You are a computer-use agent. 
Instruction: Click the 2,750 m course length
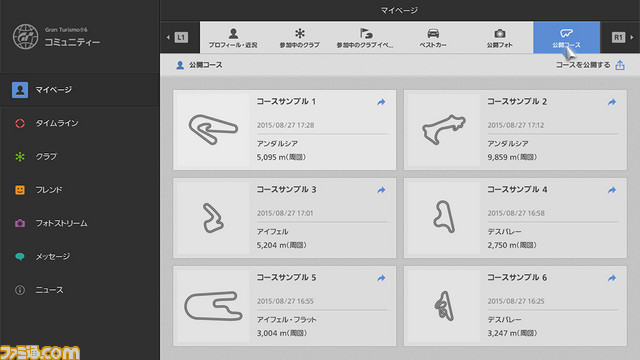(x=512, y=245)
